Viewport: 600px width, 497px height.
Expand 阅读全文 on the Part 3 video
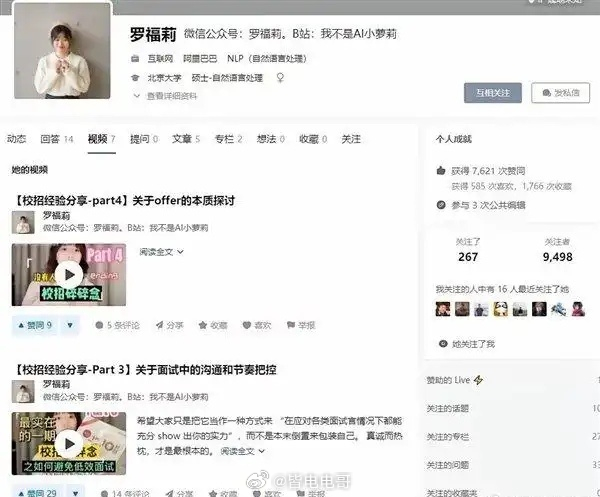coord(243,451)
